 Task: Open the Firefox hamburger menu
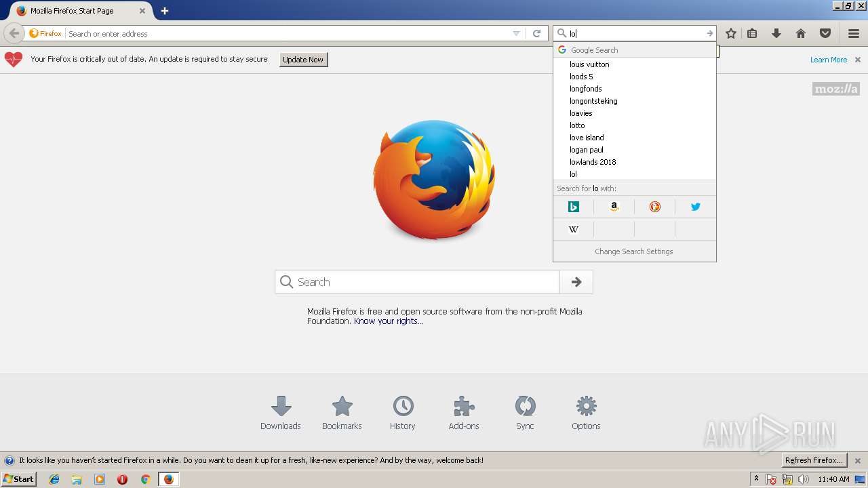click(854, 33)
